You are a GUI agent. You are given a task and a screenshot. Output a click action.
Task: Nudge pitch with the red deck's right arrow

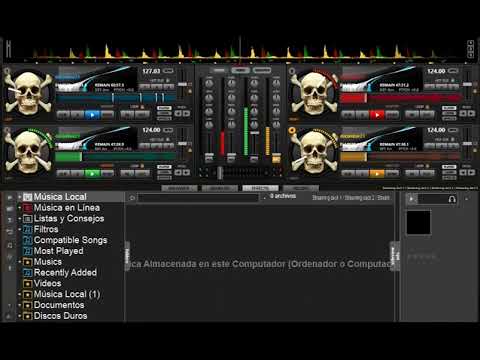[471, 114]
